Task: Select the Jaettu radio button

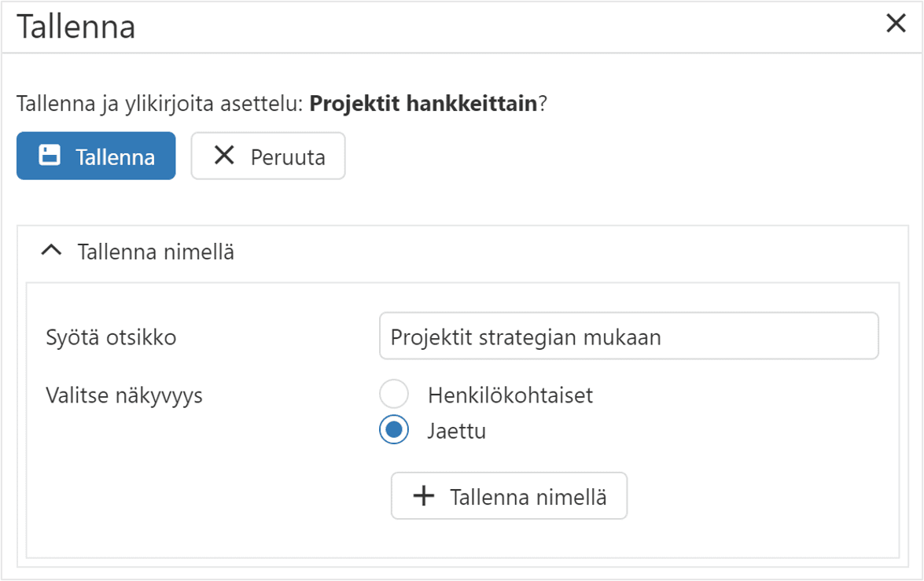Action: (x=394, y=430)
